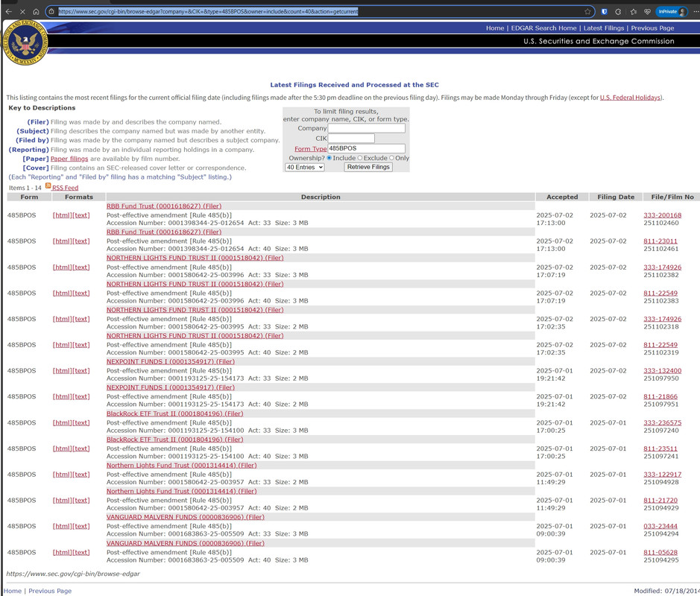Image resolution: width=700 pixels, height=596 pixels.
Task: Click the Filing Date column header
Action: (616, 197)
